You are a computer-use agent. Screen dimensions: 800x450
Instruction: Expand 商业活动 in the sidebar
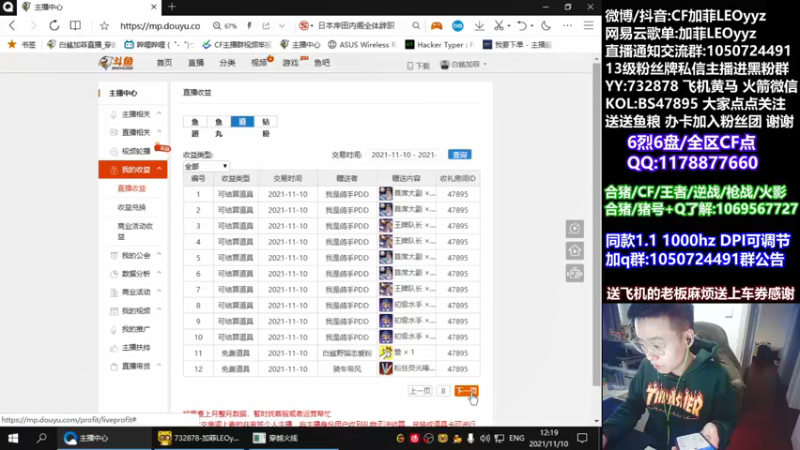click(134, 292)
